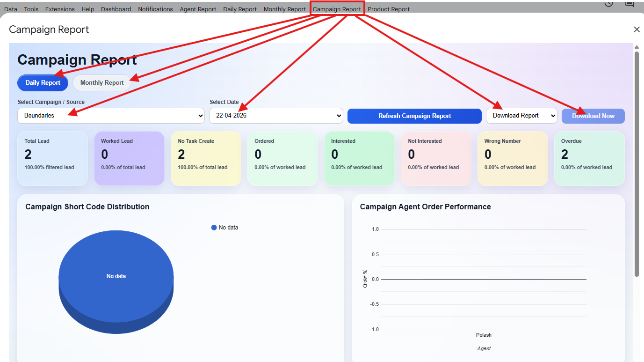
Task: Open the Tools menu
Action: (31, 9)
